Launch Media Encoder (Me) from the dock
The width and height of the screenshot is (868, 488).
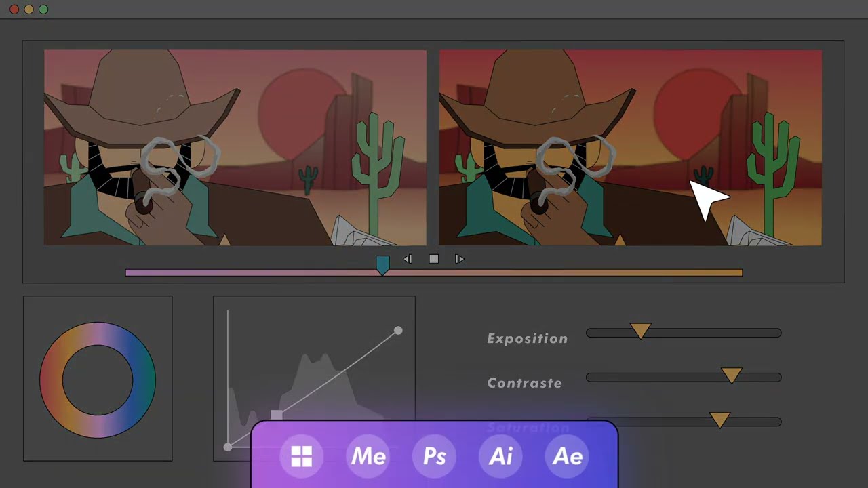(368, 456)
